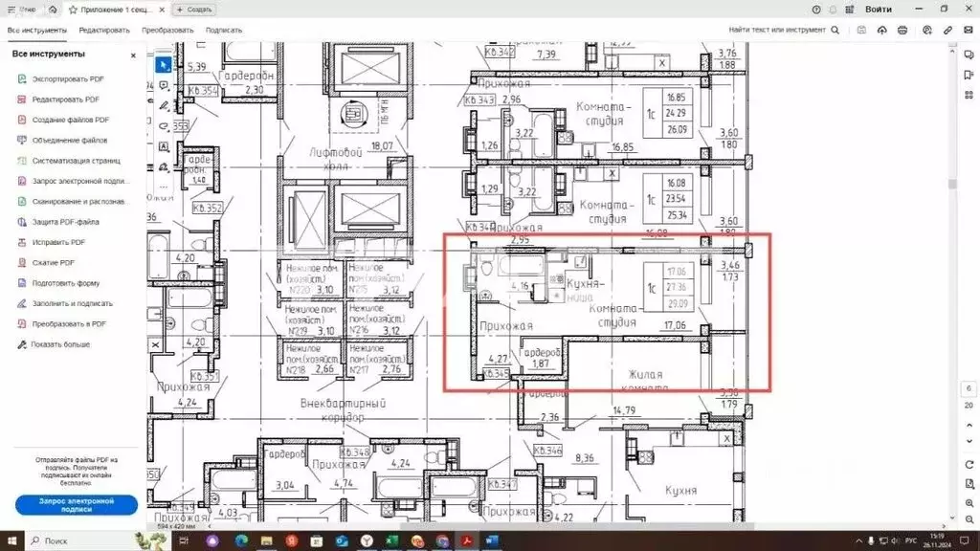
Task: Open the Меню hamburger menu
Action: point(24,9)
